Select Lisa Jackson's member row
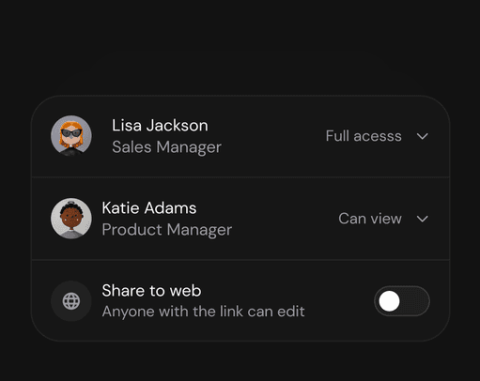 240,136
